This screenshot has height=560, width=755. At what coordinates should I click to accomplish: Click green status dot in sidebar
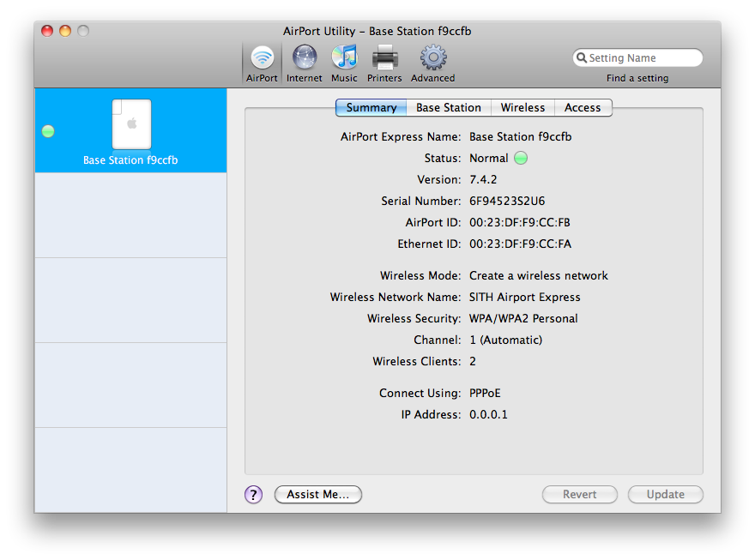tap(48, 131)
